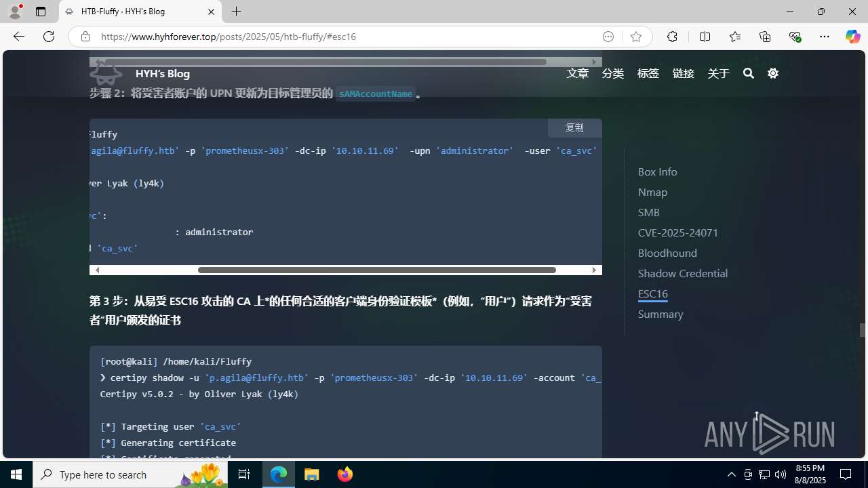
Task: Jump to the Nmap section
Action: 652,192
